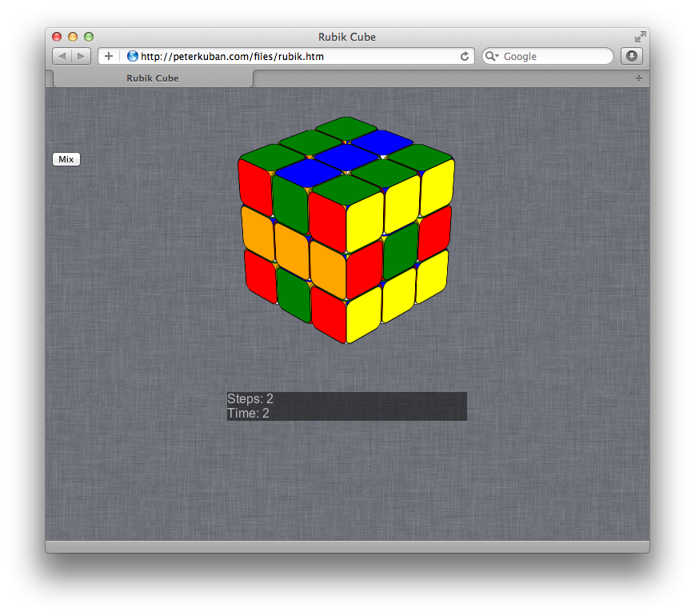Click the URL address field
Screen dimensions: 695x616
click(286, 56)
